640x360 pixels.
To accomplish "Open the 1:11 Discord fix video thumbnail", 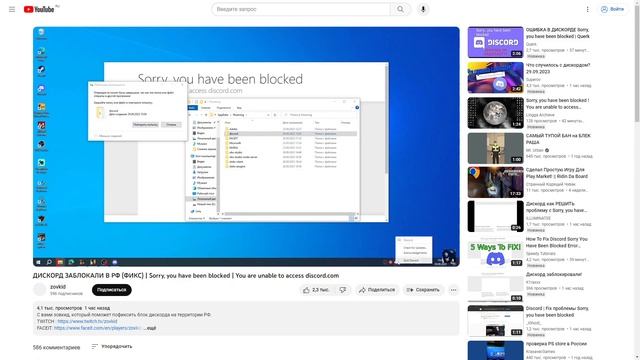I will pyautogui.click(x=495, y=321).
